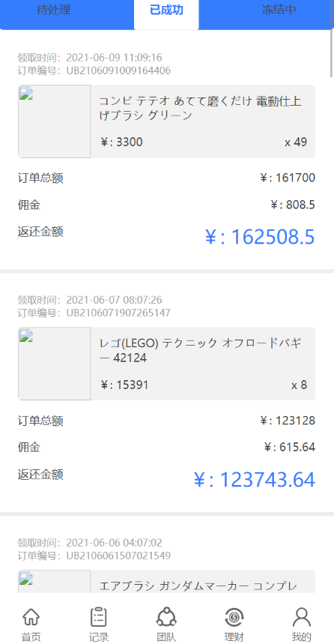This screenshot has height=644, width=334.
Task: Select the 已成功 tab
Action: (166, 10)
